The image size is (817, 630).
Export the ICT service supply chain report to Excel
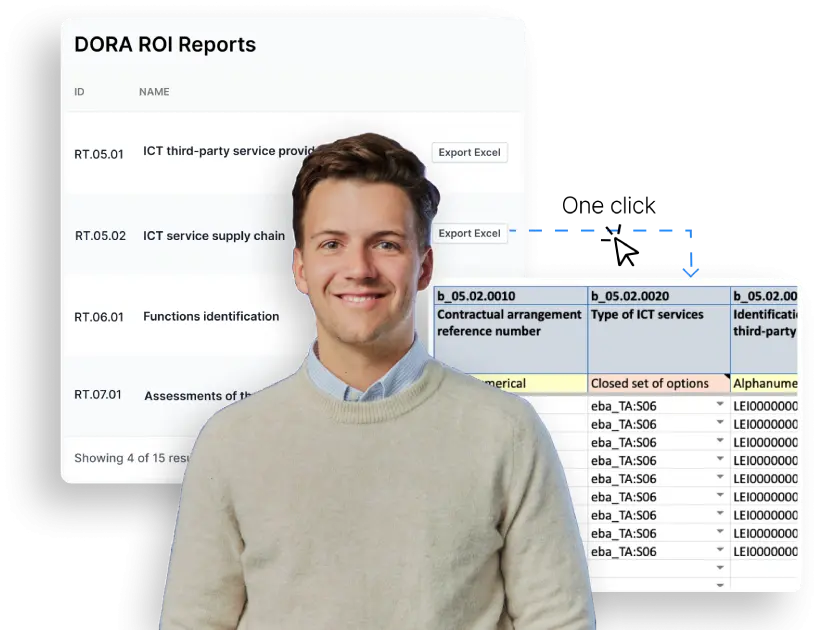(x=469, y=233)
